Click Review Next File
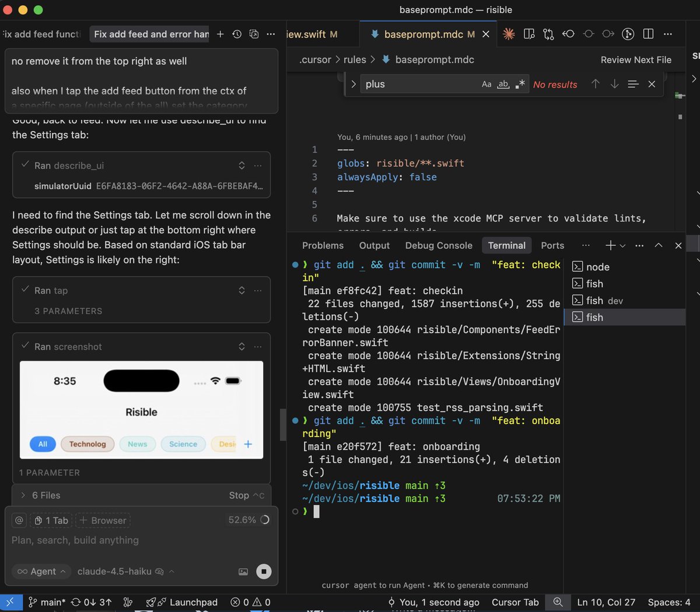Image resolution: width=700 pixels, height=612 pixels. point(636,59)
